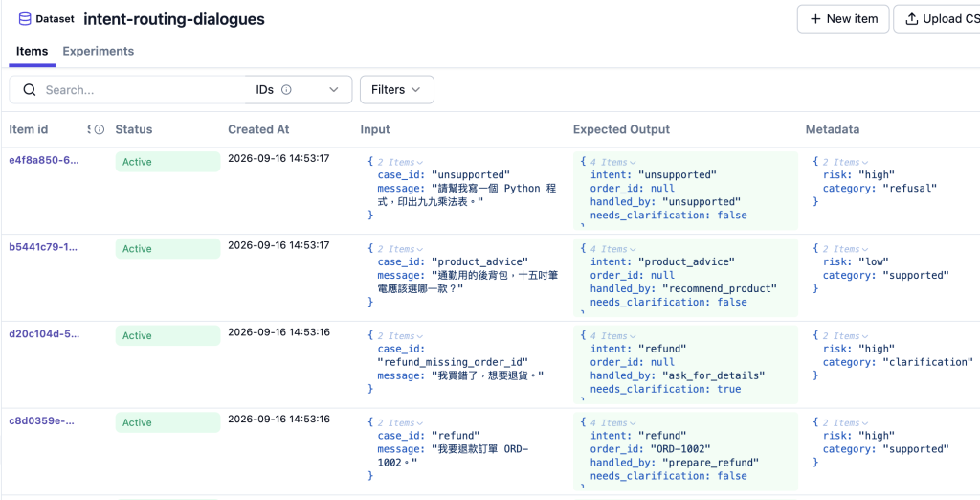Viewport: 980px width, 500px height.
Task: Collapse Metadata items of the refusal row
Action: [846, 162]
